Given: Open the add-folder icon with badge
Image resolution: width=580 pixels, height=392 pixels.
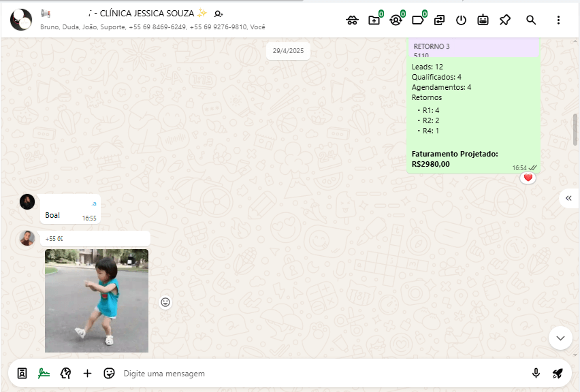Looking at the screenshot, I should click(374, 20).
